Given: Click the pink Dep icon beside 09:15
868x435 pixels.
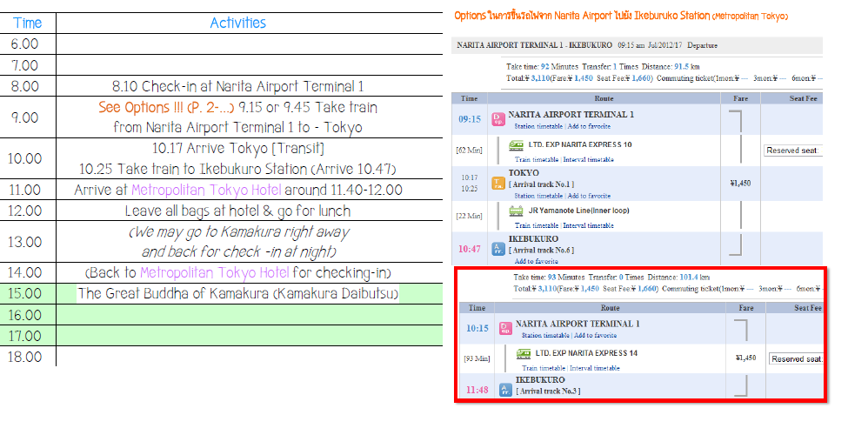Looking at the screenshot, I should 498,119.
